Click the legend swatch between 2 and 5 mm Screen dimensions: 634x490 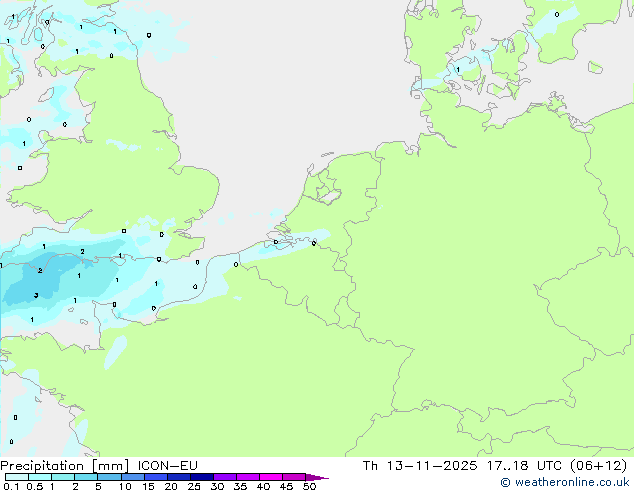(x=86, y=477)
